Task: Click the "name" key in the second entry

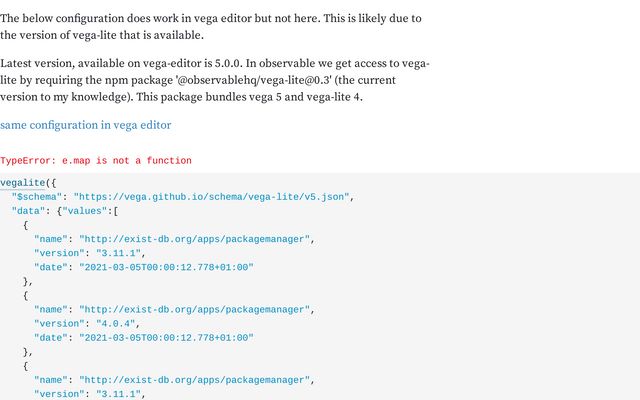Action: click(50, 310)
